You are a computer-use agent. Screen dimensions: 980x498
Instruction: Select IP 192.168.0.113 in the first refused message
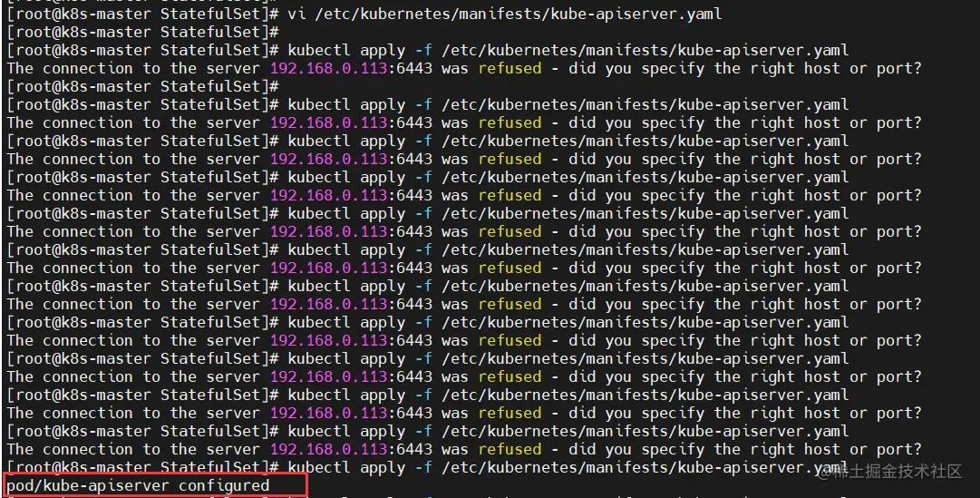(329, 68)
